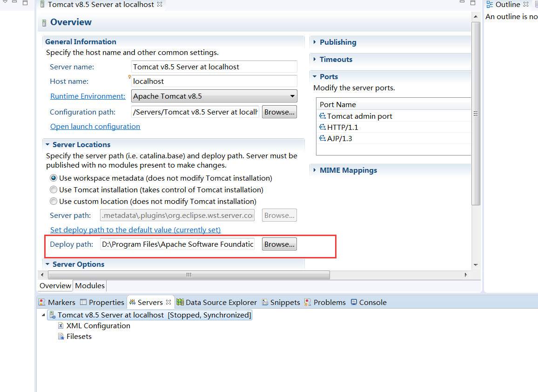Click the Host name text field
This screenshot has height=392, width=538.
(214, 81)
